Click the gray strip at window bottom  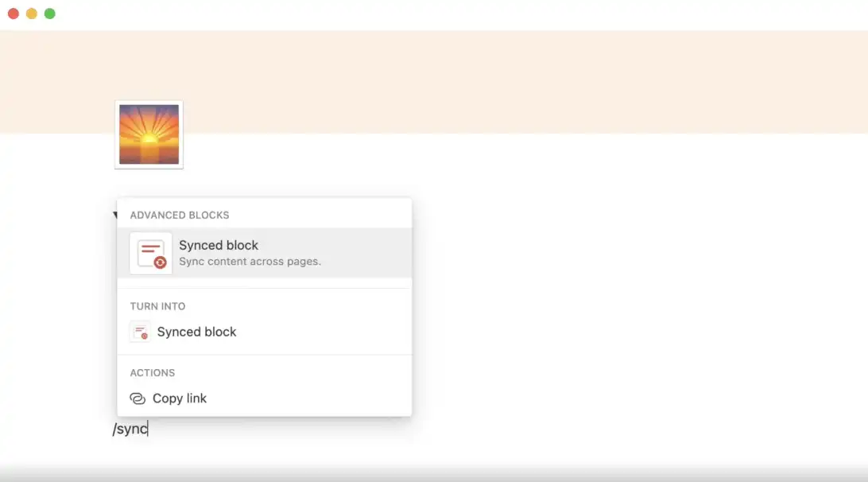(x=434, y=476)
